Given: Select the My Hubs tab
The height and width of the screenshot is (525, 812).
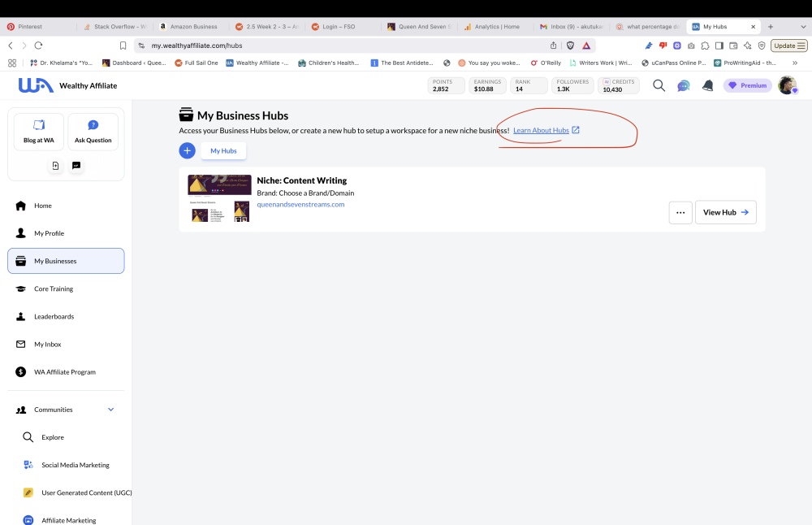Looking at the screenshot, I should 224,151.
